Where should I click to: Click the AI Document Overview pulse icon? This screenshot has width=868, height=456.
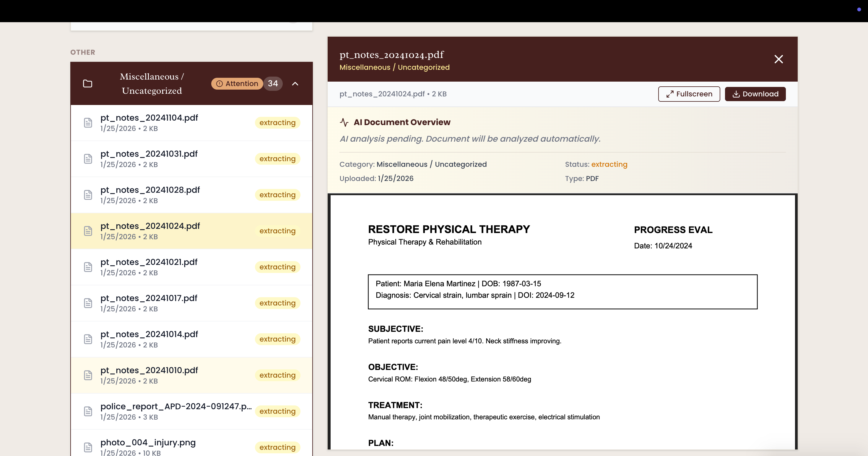[344, 122]
